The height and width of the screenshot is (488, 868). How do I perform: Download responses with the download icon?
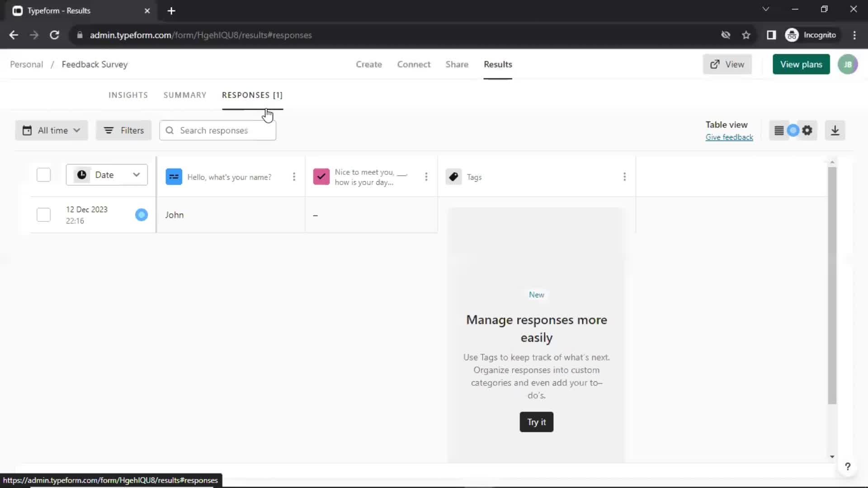[835, 131]
